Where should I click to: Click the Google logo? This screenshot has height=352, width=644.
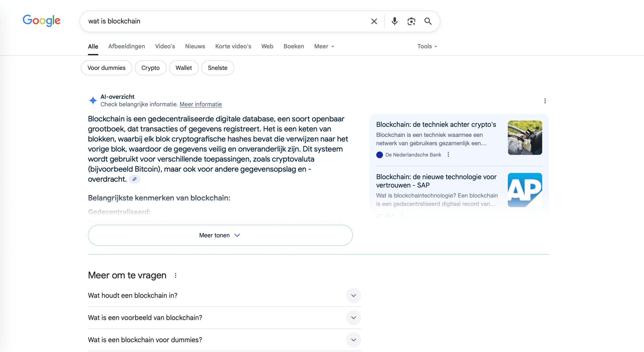coord(42,20)
